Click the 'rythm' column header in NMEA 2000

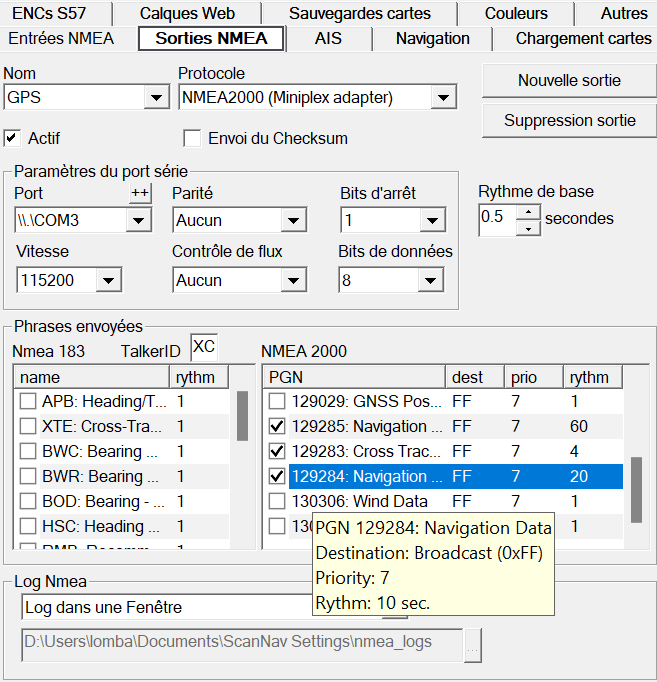tap(592, 377)
